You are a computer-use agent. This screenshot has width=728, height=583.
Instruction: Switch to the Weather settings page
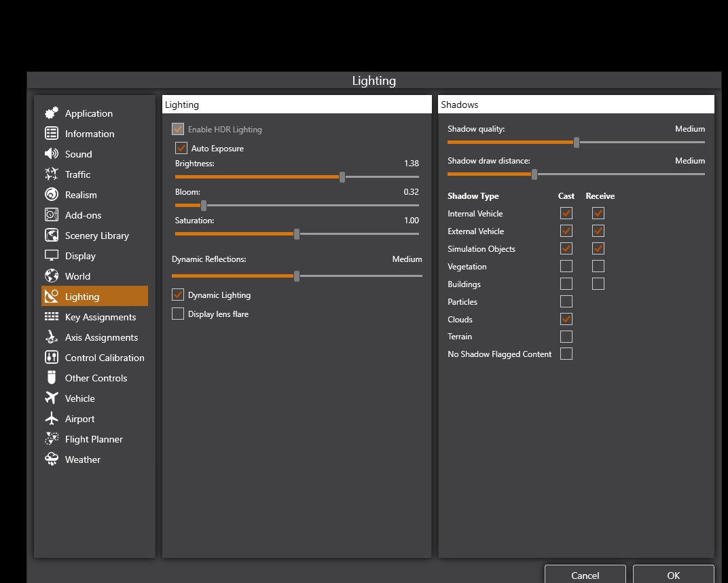(81, 459)
